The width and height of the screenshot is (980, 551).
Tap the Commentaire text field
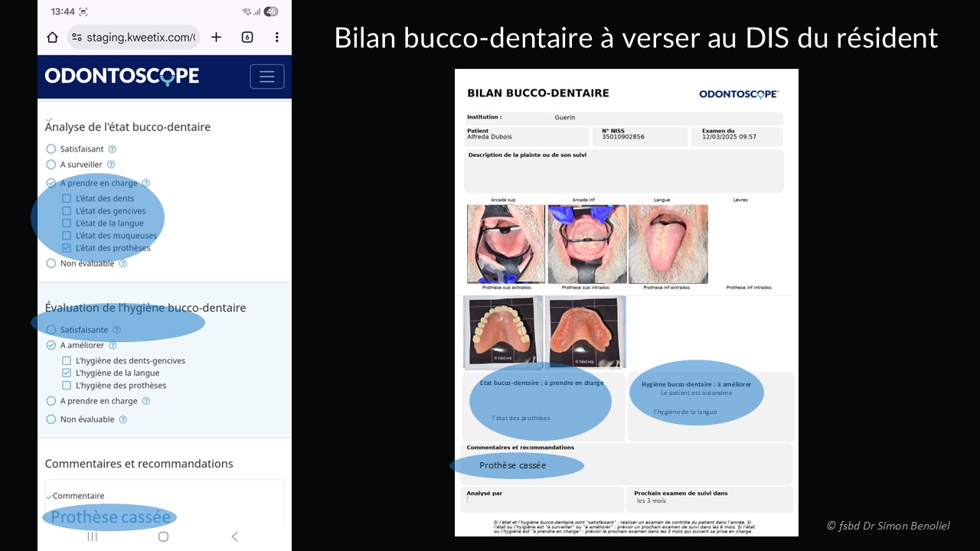click(165, 501)
